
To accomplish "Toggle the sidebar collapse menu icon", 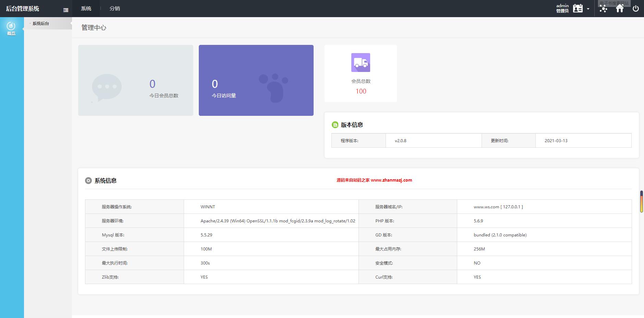I will pyautogui.click(x=66, y=10).
